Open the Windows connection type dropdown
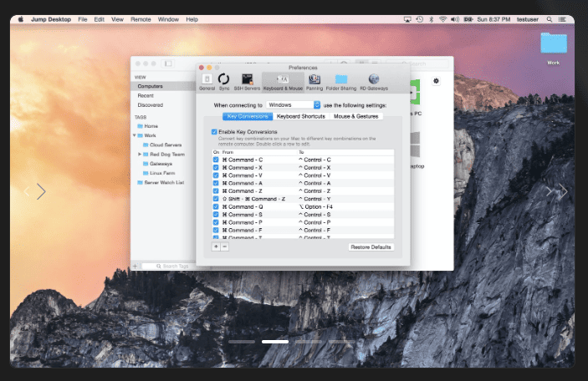 point(294,105)
